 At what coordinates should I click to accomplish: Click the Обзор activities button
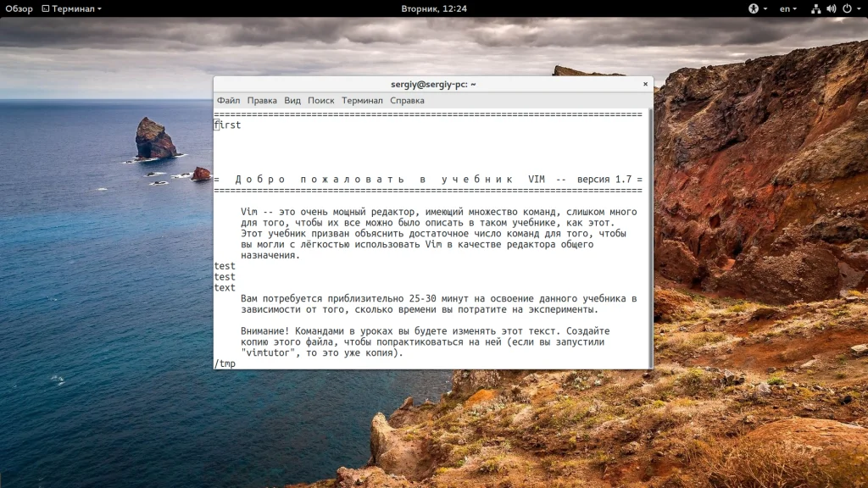[x=19, y=8]
